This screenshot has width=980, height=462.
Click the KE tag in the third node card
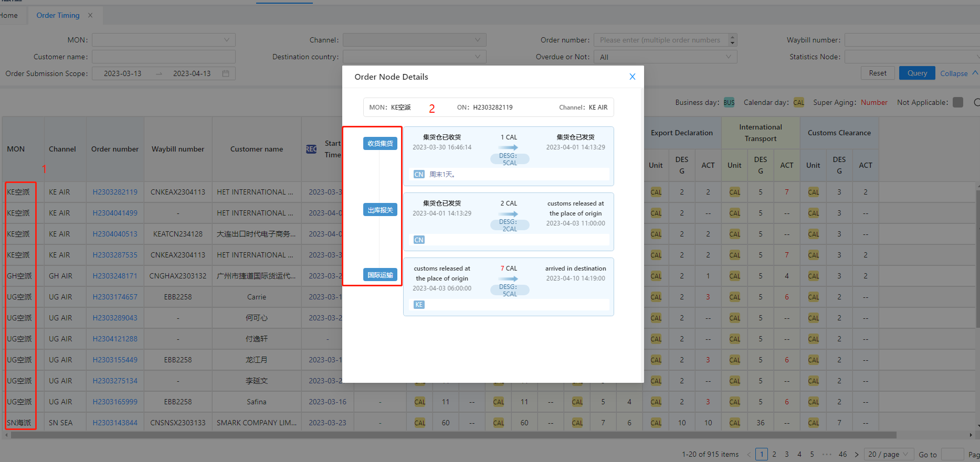[x=418, y=305]
